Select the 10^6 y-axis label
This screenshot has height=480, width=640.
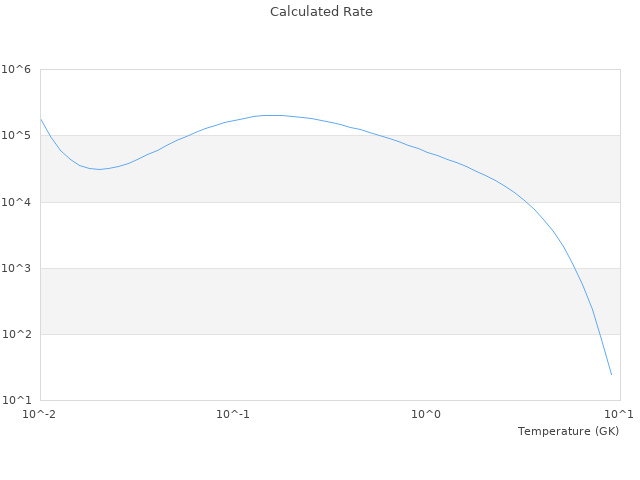click(16, 70)
